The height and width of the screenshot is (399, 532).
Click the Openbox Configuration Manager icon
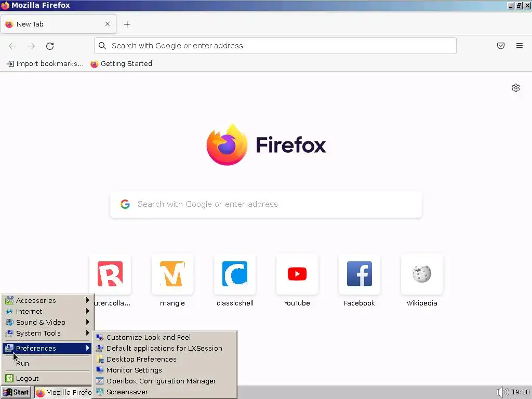99,381
